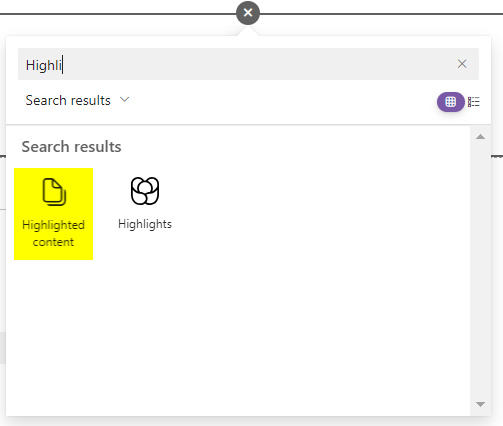Switch to grid view layout
The width and height of the screenshot is (503, 426).
[x=451, y=102]
